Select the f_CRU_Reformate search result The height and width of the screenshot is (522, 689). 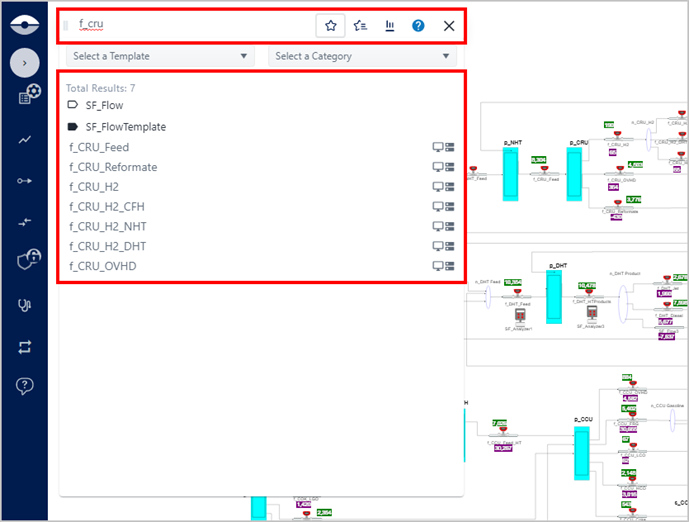(x=113, y=167)
